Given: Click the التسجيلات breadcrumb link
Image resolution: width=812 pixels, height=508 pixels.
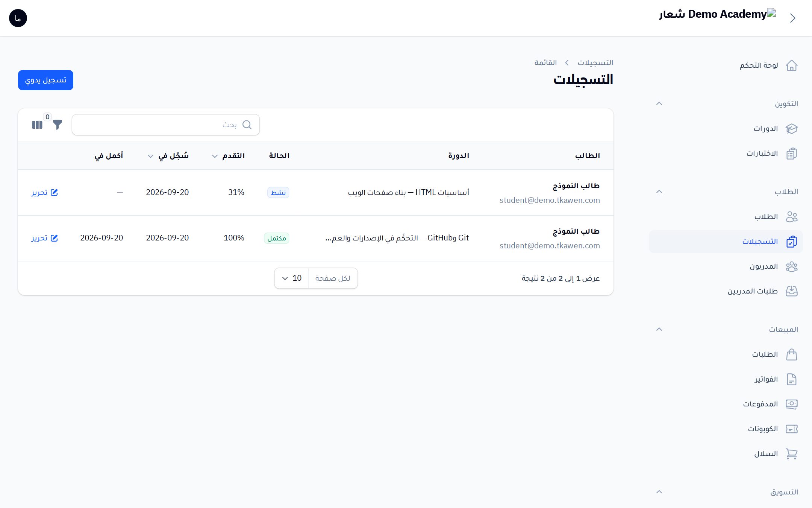Looking at the screenshot, I should [595, 62].
